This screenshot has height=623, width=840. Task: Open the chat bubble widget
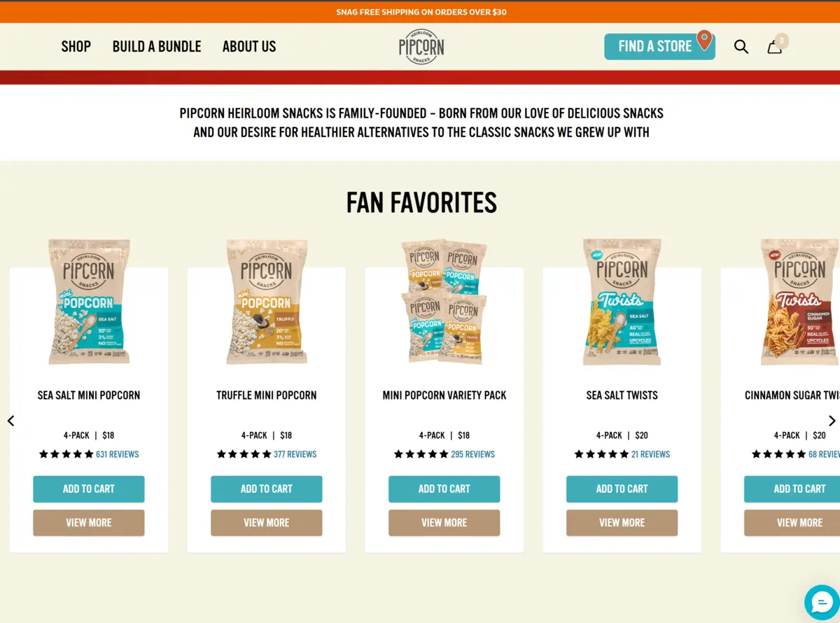[822, 601]
